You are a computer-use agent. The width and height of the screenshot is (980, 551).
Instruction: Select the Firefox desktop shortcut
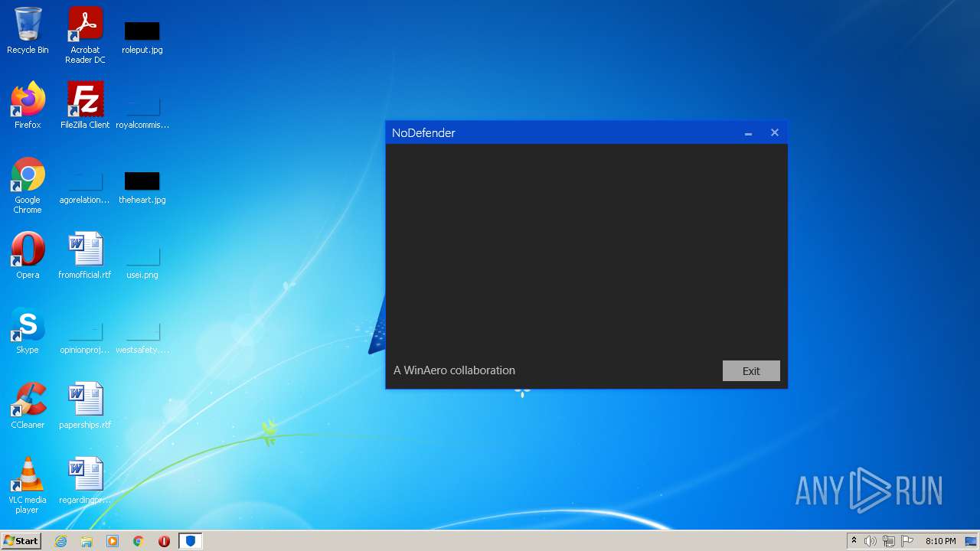tap(28, 106)
